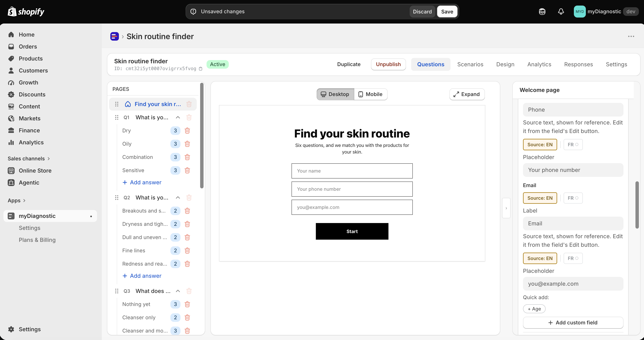The height and width of the screenshot is (340, 644).
Task: Switch preview to Mobile
Action: [x=371, y=94]
